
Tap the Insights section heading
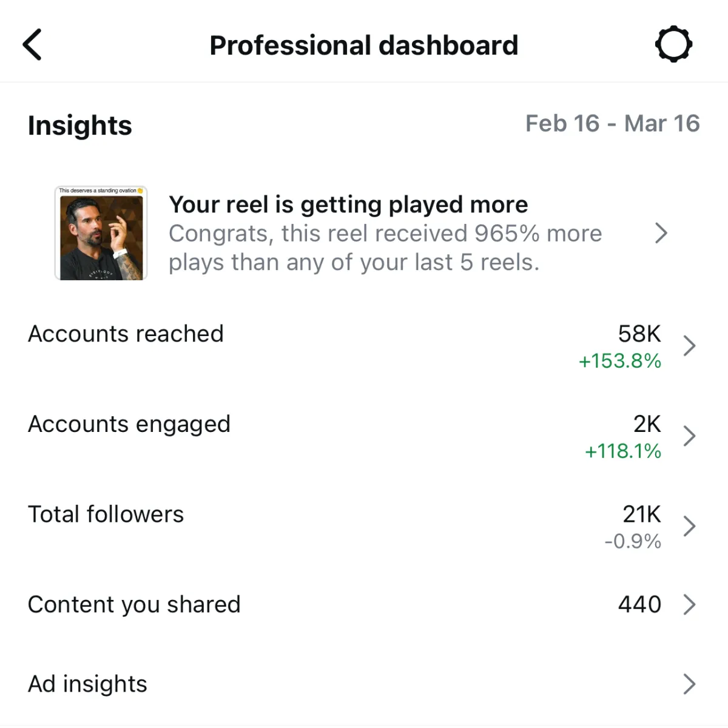point(79,126)
